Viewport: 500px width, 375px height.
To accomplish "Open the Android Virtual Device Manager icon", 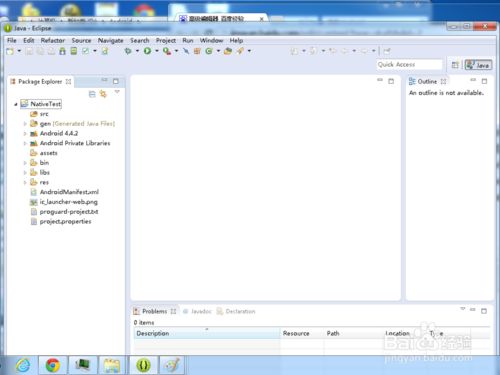I will [74, 51].
